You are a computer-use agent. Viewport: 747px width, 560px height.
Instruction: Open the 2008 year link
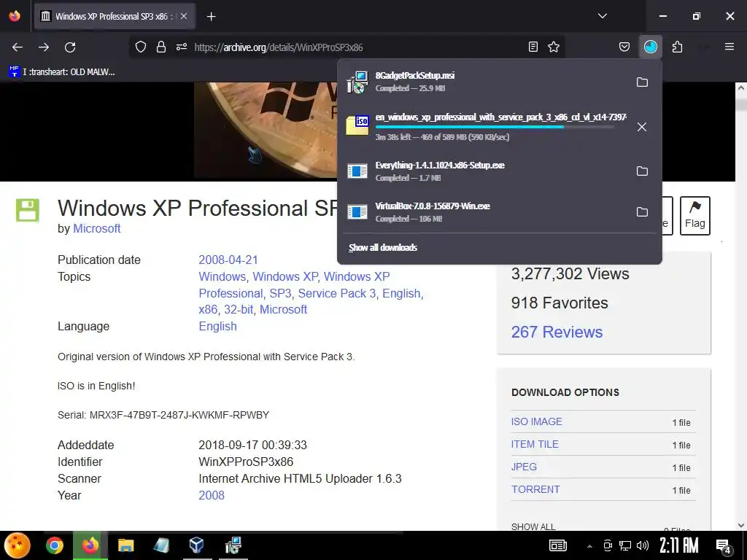(x=212, y=495)
